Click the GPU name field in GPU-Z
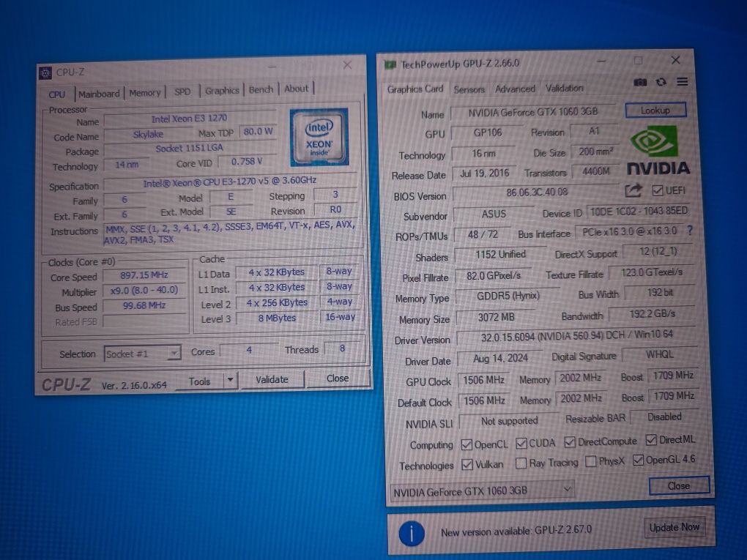The width and height of the screenshot is (747, 560). [532, 113]
